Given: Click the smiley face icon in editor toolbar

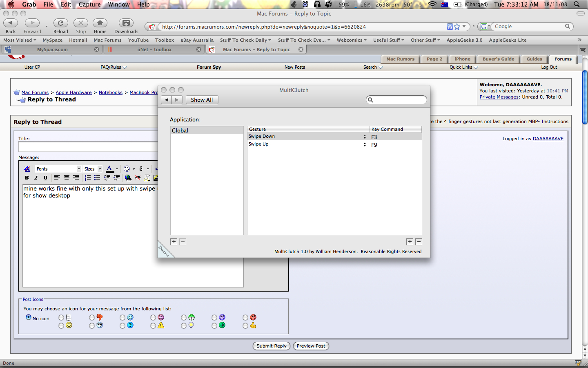Looking at the screenshot, I should tap(127, 169).
